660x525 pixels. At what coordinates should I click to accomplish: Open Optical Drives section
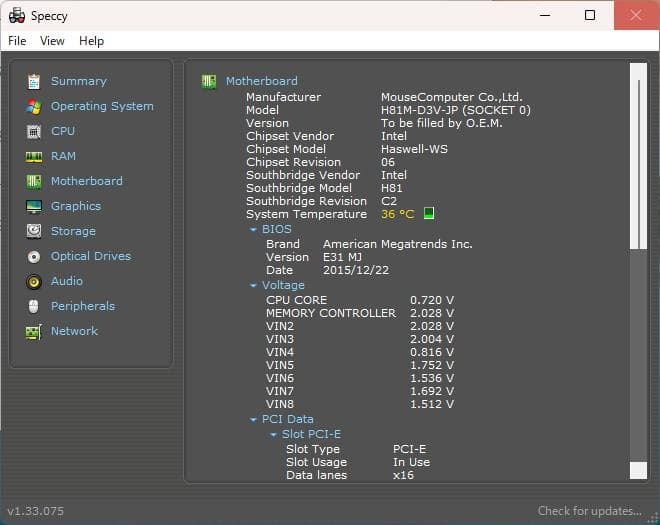point(91,256)
